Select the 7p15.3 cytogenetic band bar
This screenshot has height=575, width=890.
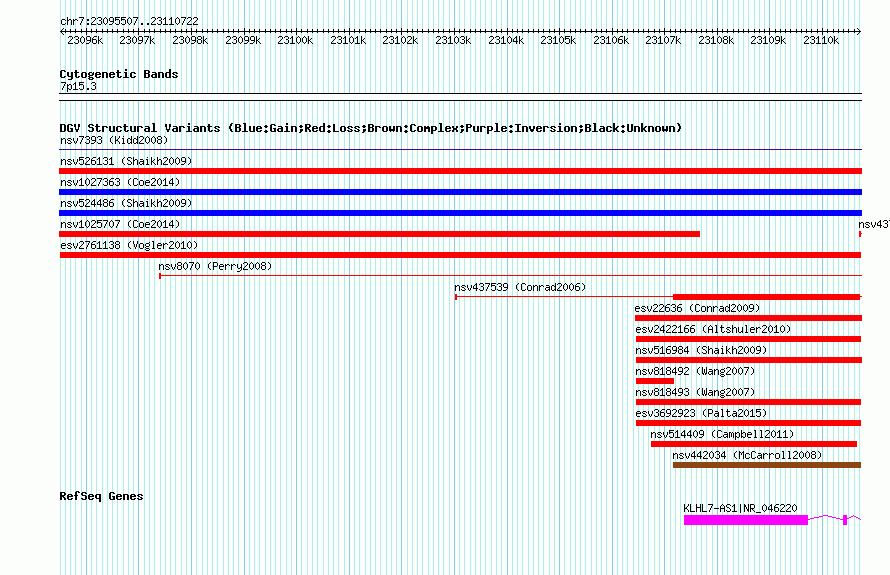pyautogui.click(x=460, y=97)
